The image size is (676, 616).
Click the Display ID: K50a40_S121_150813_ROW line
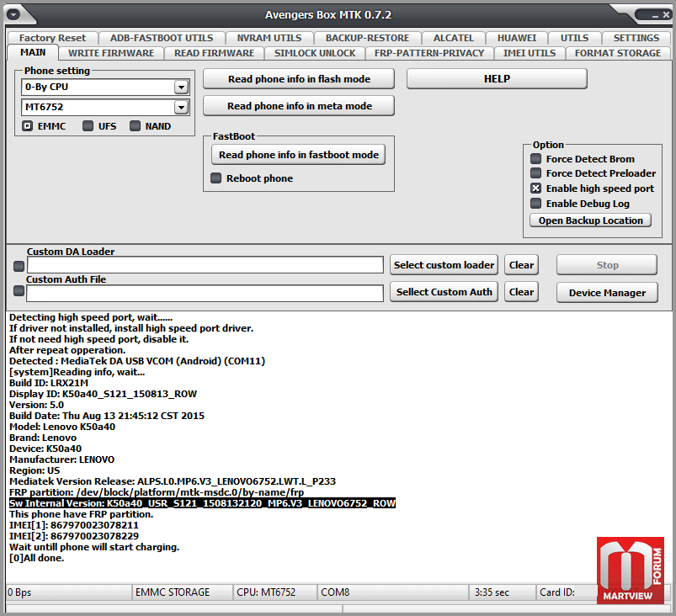point(103,394)
